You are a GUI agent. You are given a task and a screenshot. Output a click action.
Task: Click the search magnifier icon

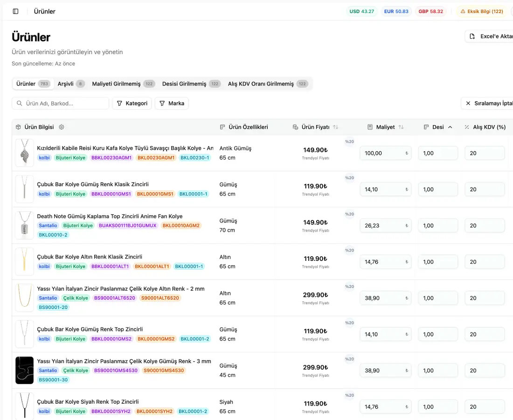click(x=20, y=104)
